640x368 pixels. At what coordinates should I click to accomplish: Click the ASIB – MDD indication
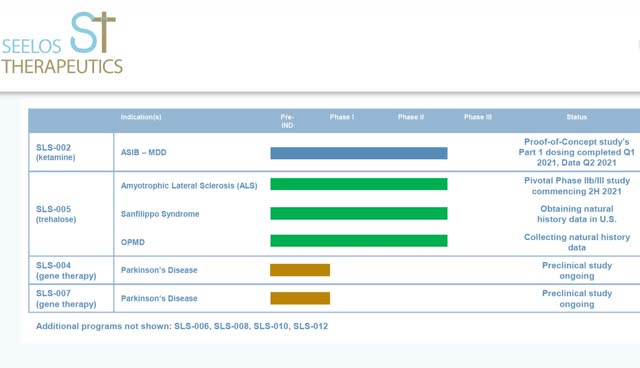[x=143, y=153]
